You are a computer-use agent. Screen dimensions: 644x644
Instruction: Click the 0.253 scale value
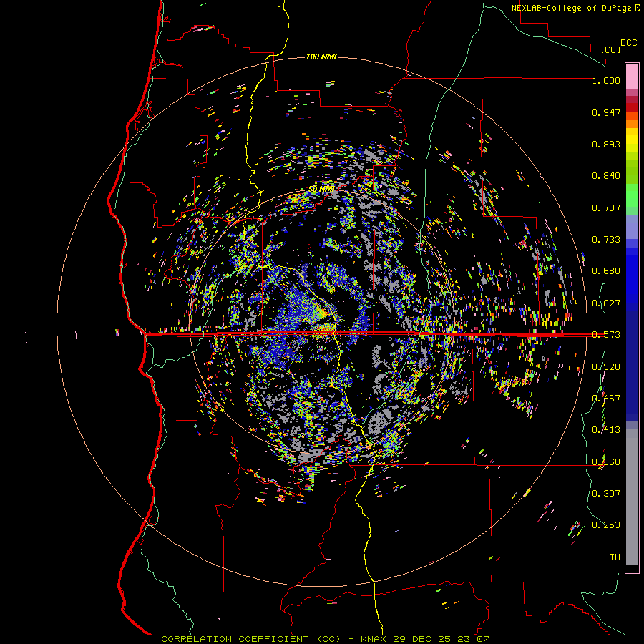click(x=606, y=525)
